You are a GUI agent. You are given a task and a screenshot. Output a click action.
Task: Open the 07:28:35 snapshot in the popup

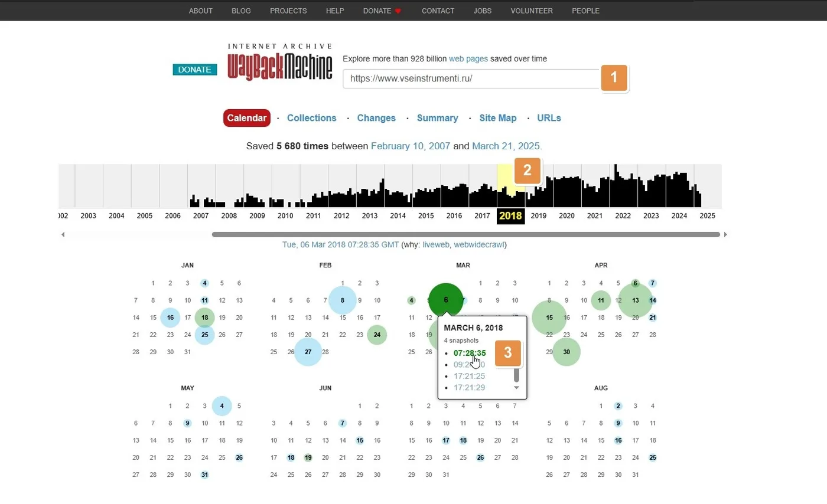pyautogui.click(x=470, y=354)
